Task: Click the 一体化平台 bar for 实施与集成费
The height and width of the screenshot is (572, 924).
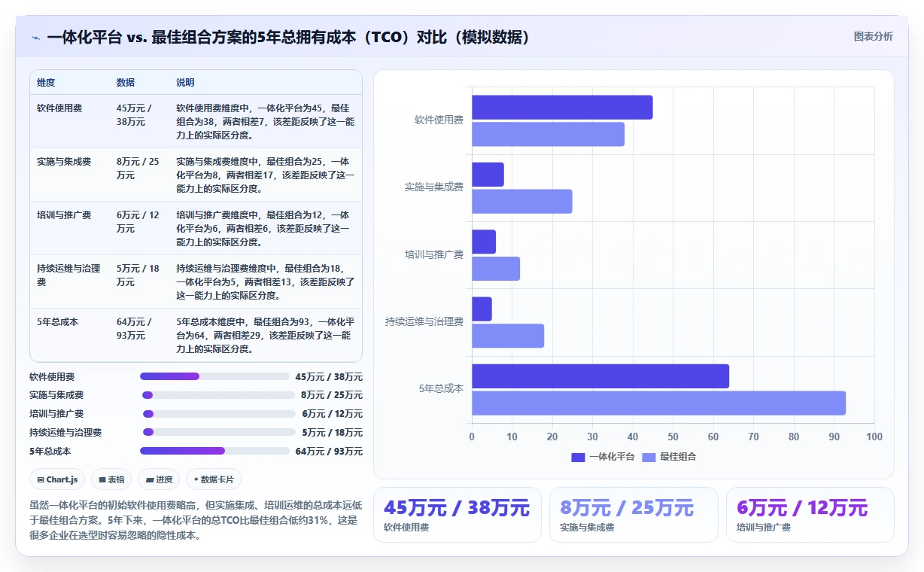Action: coord(488,175)
